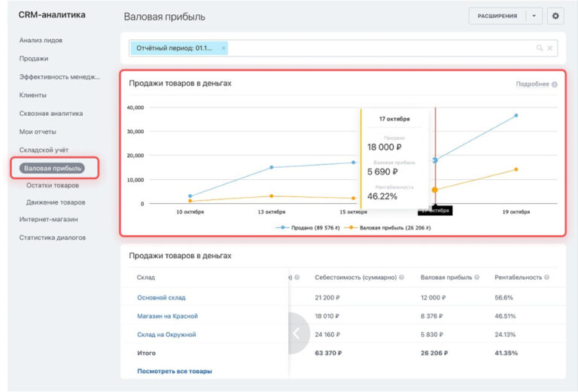Click the 21 200 ₽ cost cell
The image size is (578, 392).
(327, 298)
